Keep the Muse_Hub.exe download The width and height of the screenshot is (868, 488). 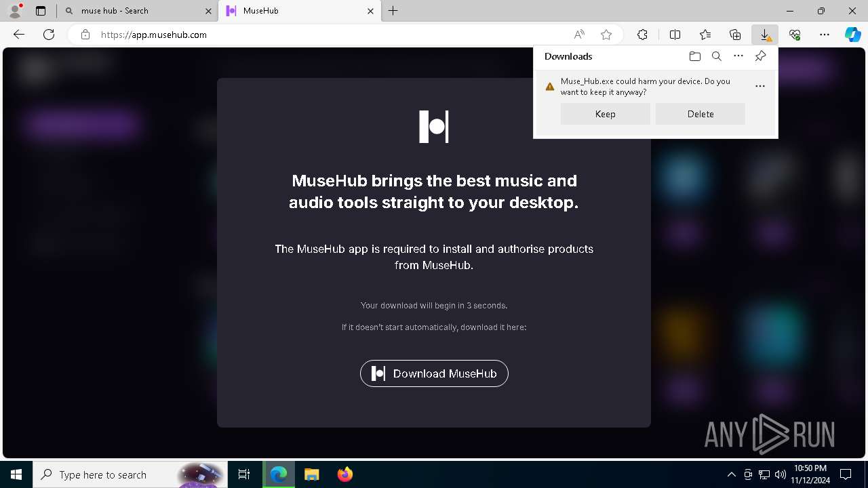606,114
